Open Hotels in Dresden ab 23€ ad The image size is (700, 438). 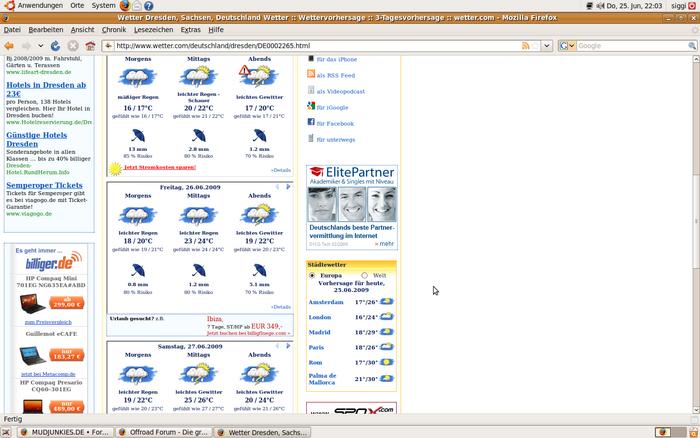point(46,89)
